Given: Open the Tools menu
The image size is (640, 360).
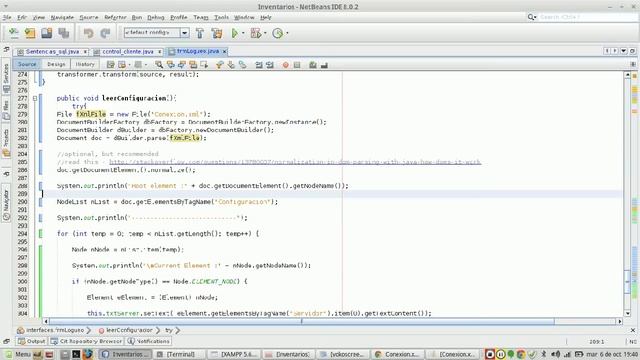Looking at the screenshot, I should point(221,18).
